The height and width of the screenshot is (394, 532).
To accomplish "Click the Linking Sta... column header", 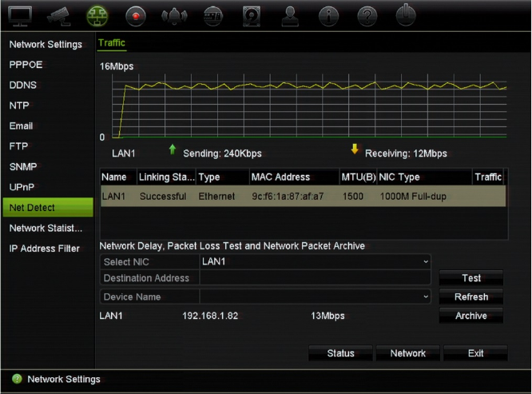I will (x=166, y=177).
